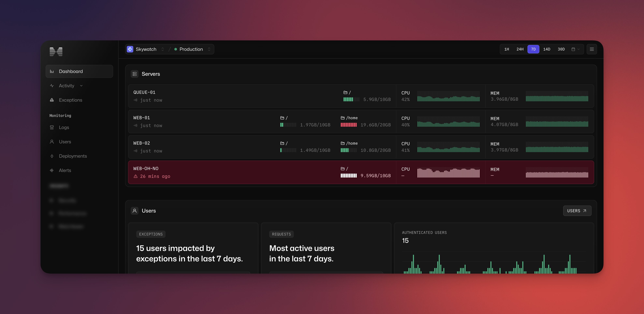Switch time range to 24H
This screenshot has width=644, height=314.
(x=520, y=49)
